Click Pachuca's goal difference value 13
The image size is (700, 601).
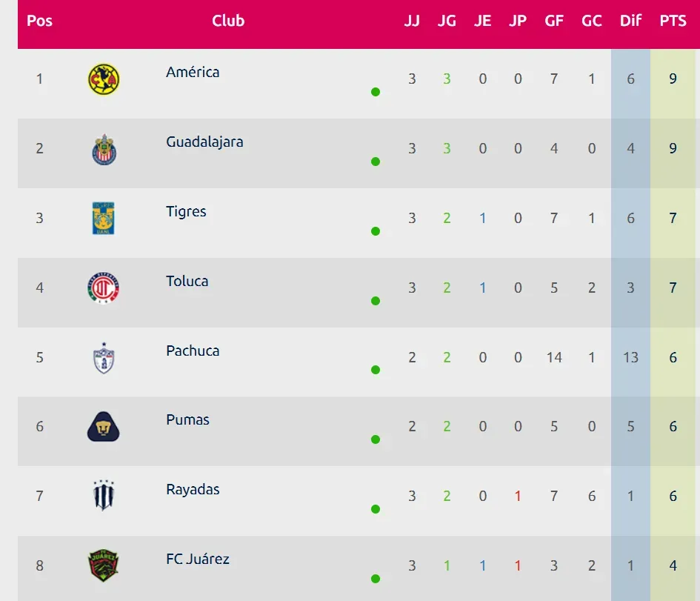(x=630, y=358)
